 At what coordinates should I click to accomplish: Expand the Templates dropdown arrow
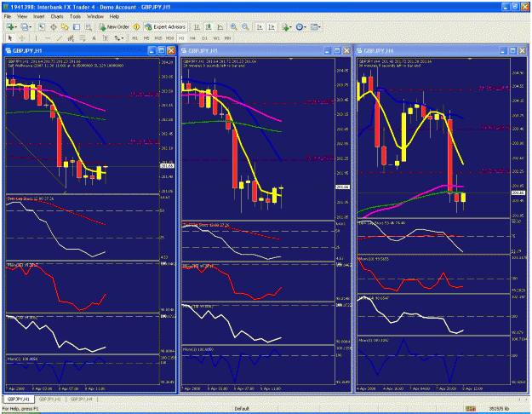(319, 27)
